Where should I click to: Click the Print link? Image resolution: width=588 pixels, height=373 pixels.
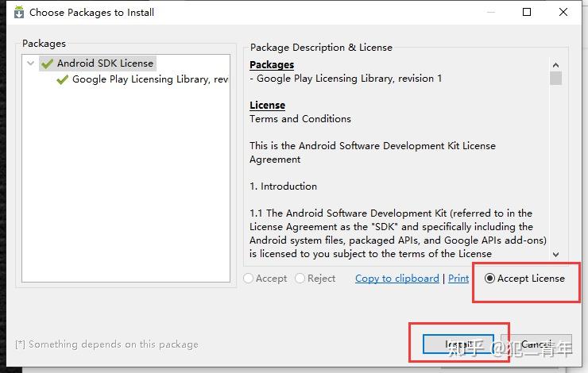coord(458,279)
